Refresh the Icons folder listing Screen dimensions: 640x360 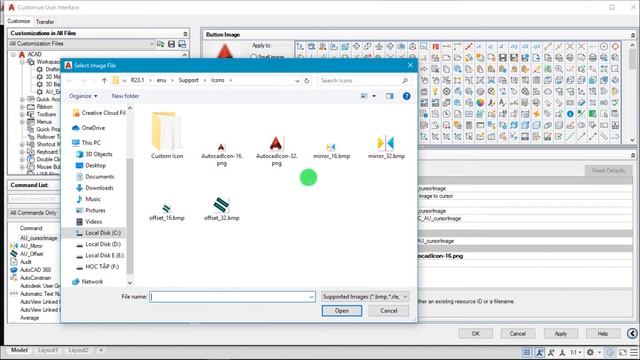point(307,80)
